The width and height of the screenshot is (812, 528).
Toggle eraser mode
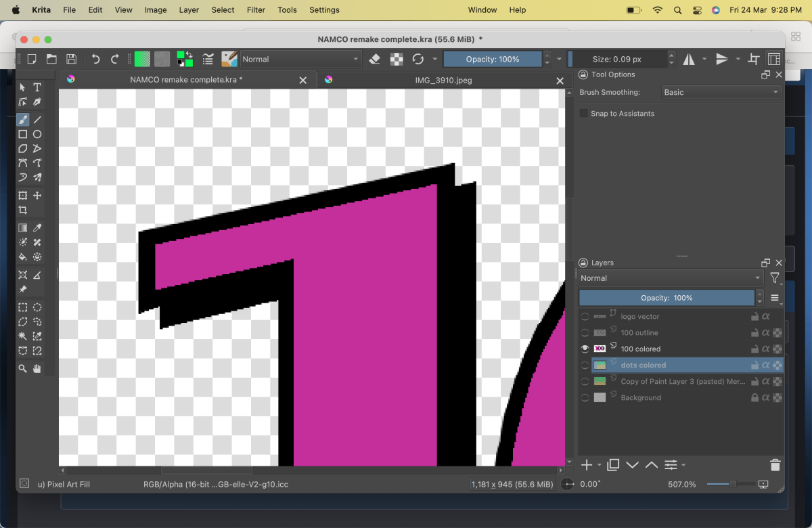click(375, 59)
